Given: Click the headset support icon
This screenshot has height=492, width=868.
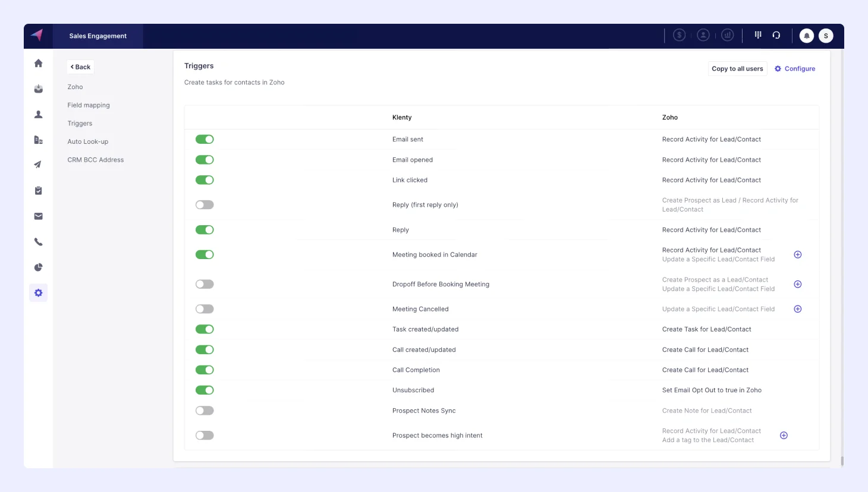Looking at the screenshot, I should click(x=776, y=35).
